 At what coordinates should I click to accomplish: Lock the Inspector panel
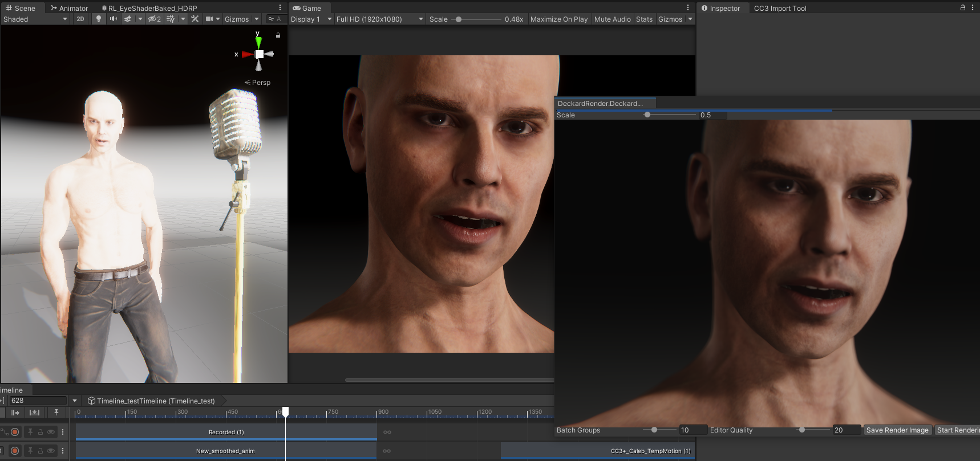[x=963, y=8]
